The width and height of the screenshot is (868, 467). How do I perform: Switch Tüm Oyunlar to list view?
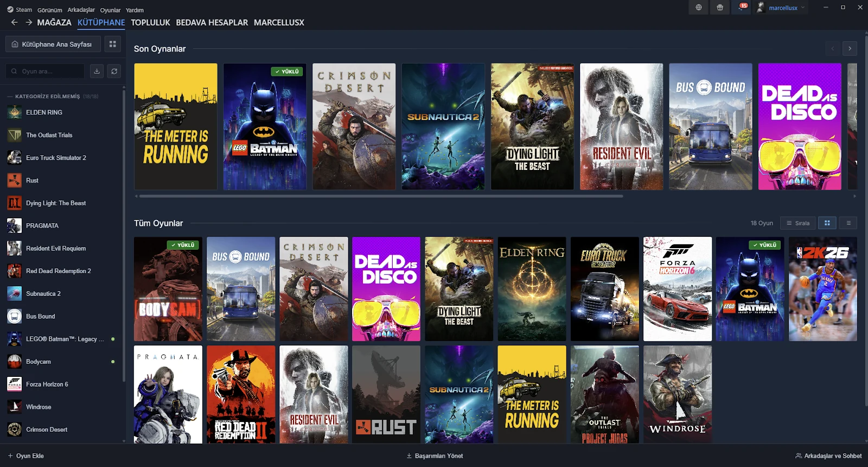coord(848,223)
